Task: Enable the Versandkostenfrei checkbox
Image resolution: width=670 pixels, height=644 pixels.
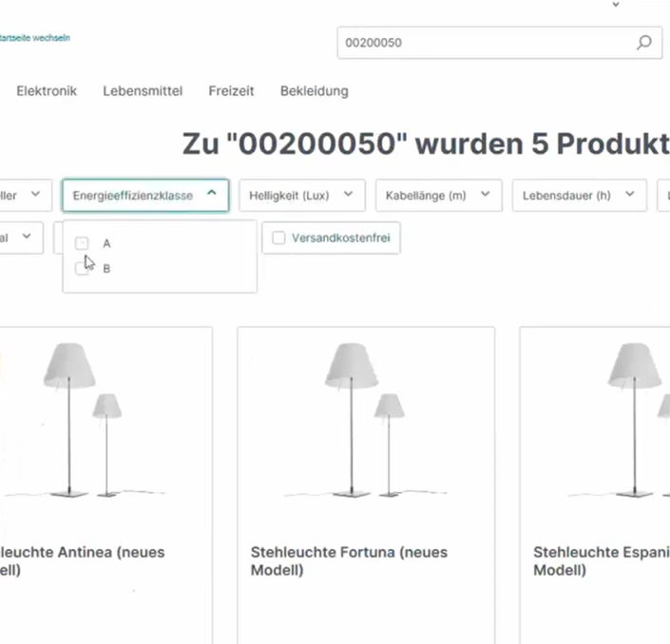Action: (x=279, y=238)
